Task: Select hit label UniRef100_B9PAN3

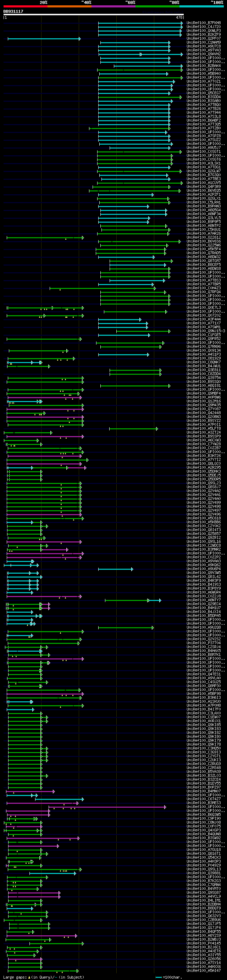Action: pyautogui.click(x=203, y=206)
